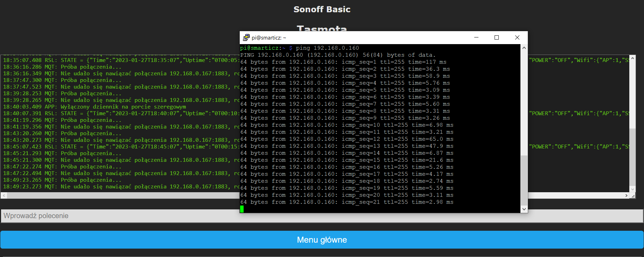The width and height of the screenshot is (644, 257).
Task: Click the Tasmota console scroll-up arrow
Action: click(x=632, y=58)
